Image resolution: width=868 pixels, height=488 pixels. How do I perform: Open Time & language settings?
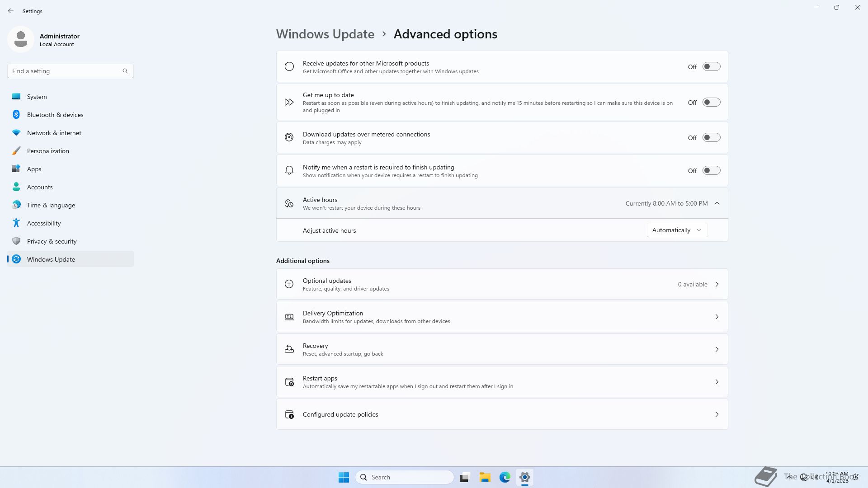coord(71,205)
